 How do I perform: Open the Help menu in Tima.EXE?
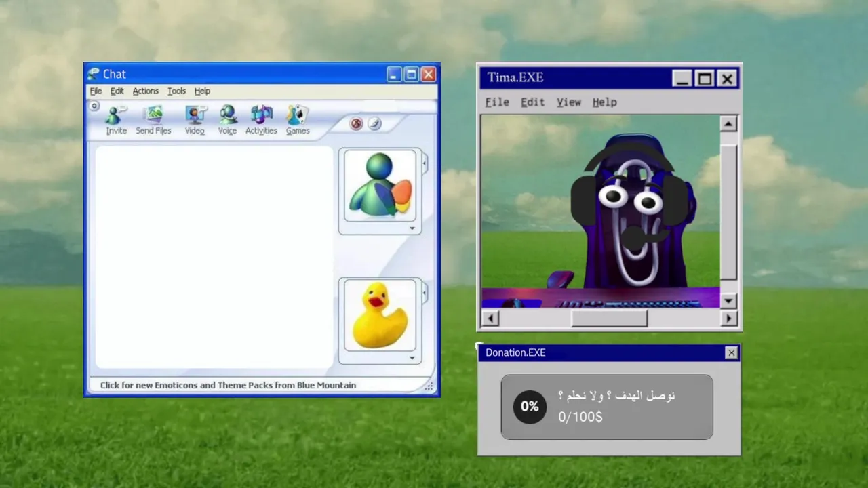point(604,102)
